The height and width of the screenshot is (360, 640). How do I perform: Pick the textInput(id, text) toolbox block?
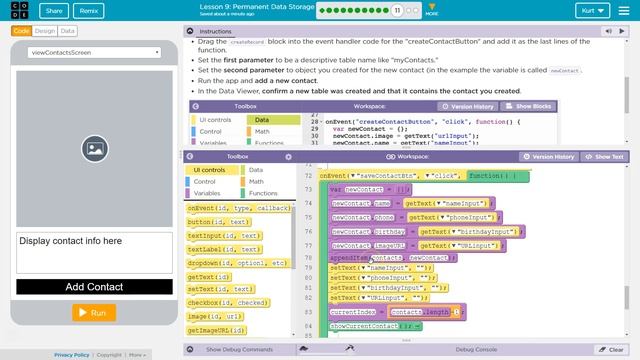click(224, 236)
